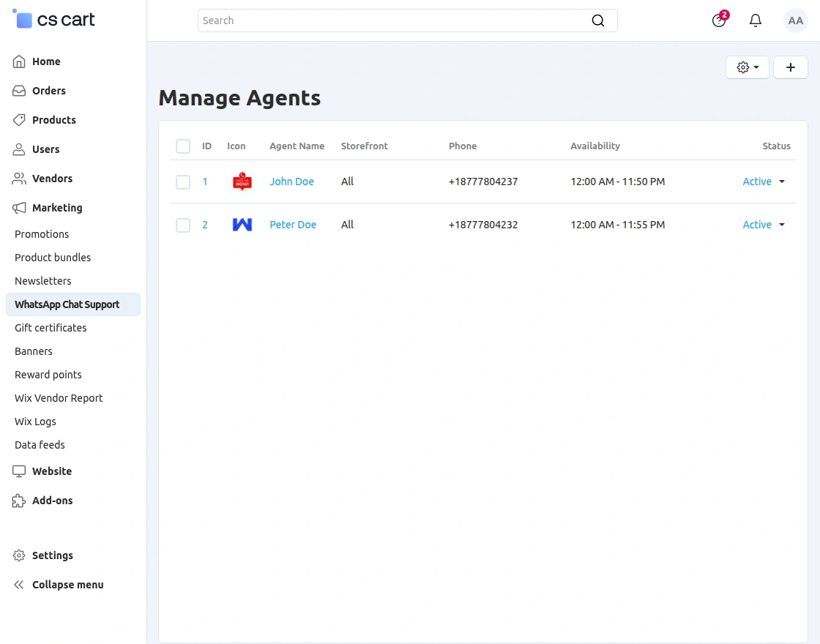Collapse the Marketing menu section
The width and height of the screenshot is (820, 644).
pyautogui.click(x=57, y=208)
